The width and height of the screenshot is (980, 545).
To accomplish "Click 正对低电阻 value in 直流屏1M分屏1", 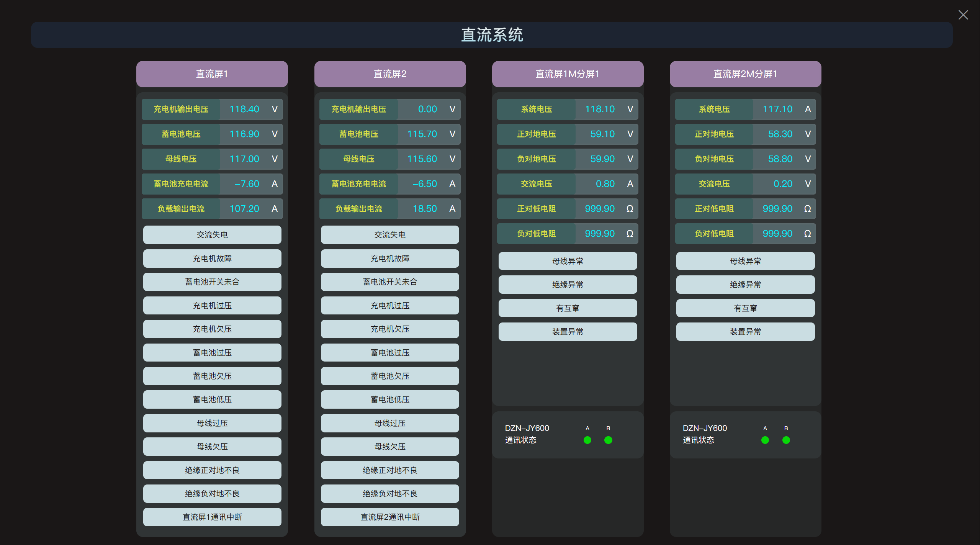I will point(599,209).
